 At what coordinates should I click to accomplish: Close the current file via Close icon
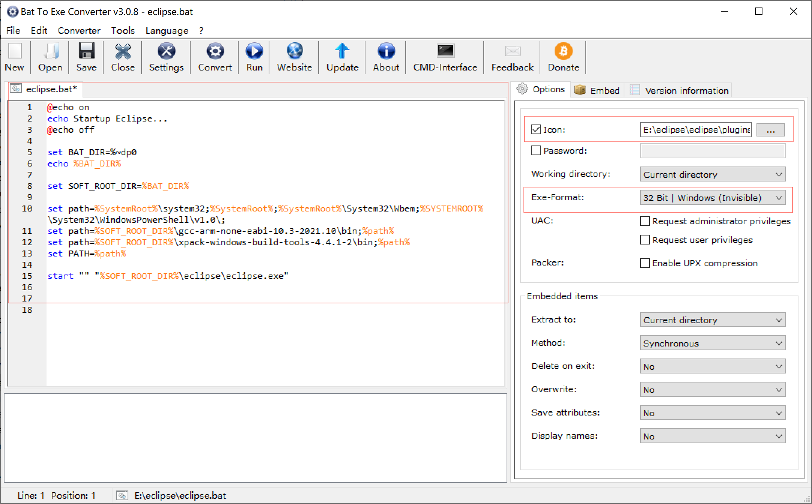(x=123, y=51)
